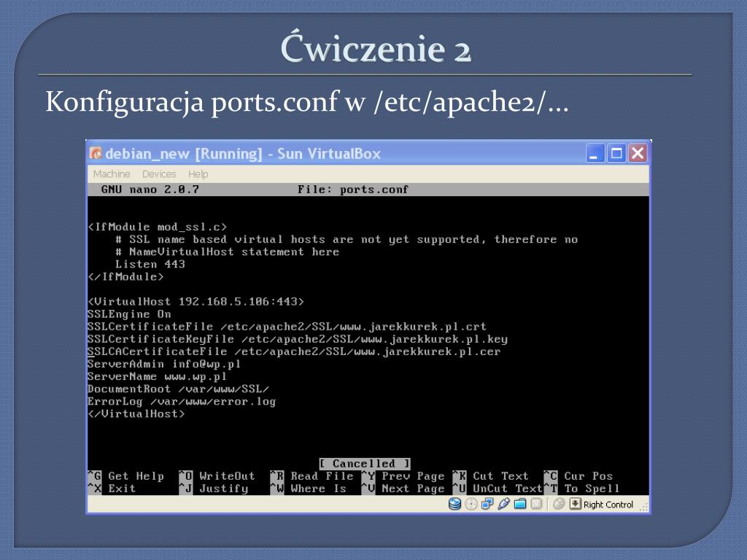Click the 'DocumentRoot /var/www/SSL/' line
The height and width of the screenshot is (560, 747).
coord(178,389)
